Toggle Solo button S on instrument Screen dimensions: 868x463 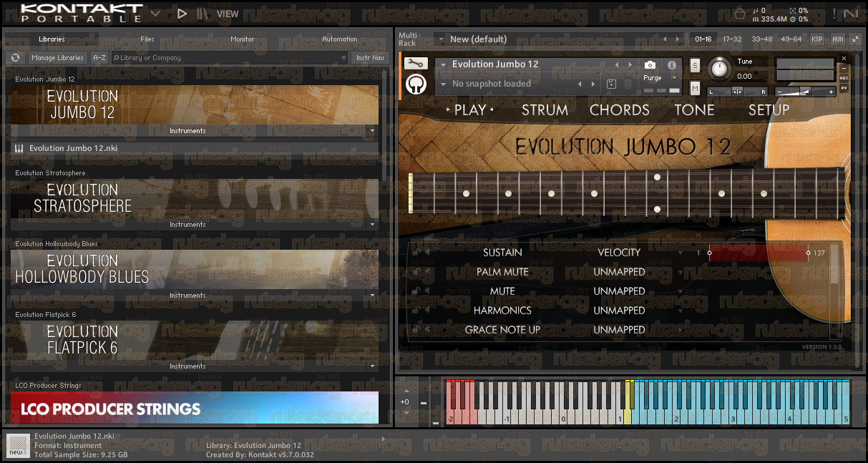[x=695, y=65]
